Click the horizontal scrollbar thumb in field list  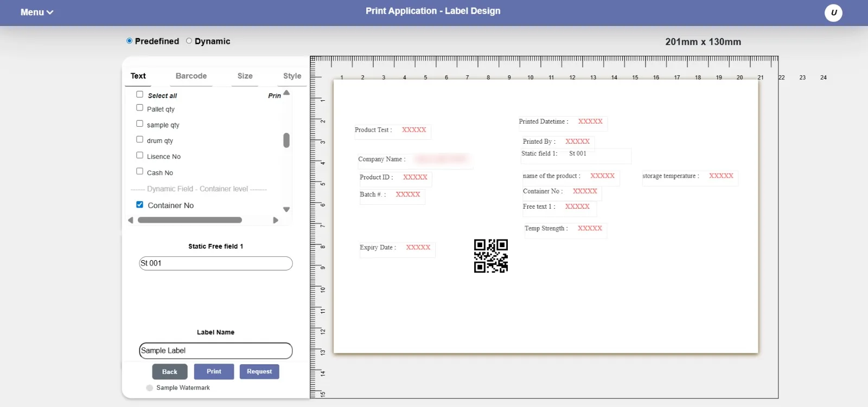(x=190, y=220)
